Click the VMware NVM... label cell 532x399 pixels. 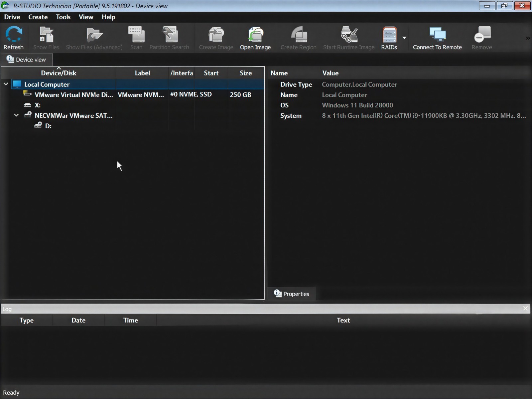pyautogui.click(x=141, y=95)
